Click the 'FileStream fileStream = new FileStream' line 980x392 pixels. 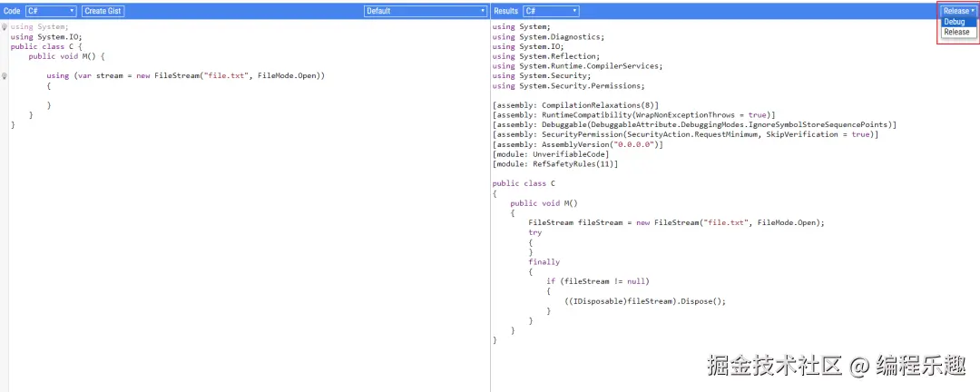click(x=677, y=222)
